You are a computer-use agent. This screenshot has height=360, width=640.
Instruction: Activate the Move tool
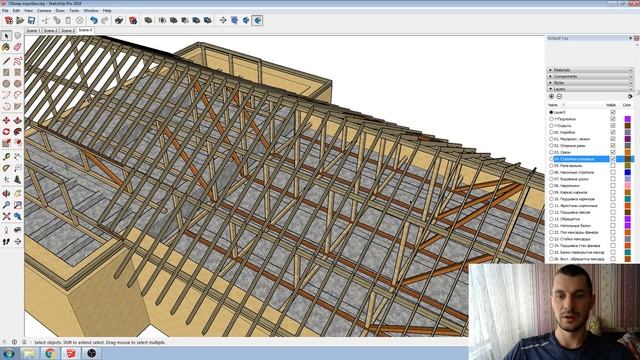point(6,120)
